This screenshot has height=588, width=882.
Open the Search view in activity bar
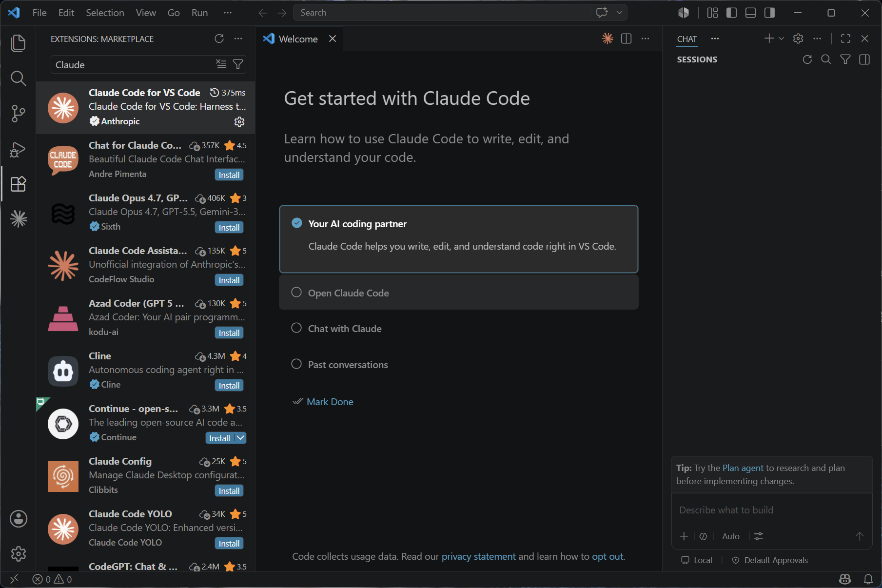[x=18, y=78]
